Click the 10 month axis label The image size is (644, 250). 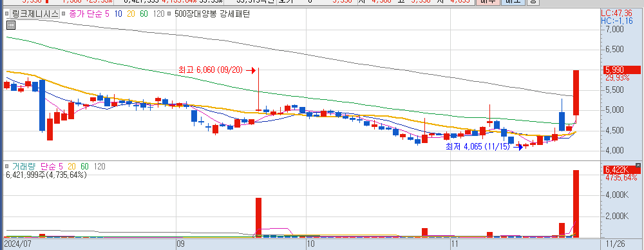pos(310,244)
